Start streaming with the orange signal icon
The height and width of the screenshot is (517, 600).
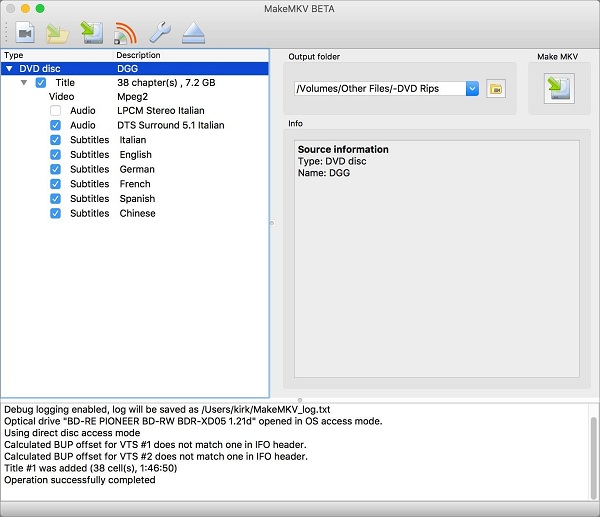pos(125,32)
